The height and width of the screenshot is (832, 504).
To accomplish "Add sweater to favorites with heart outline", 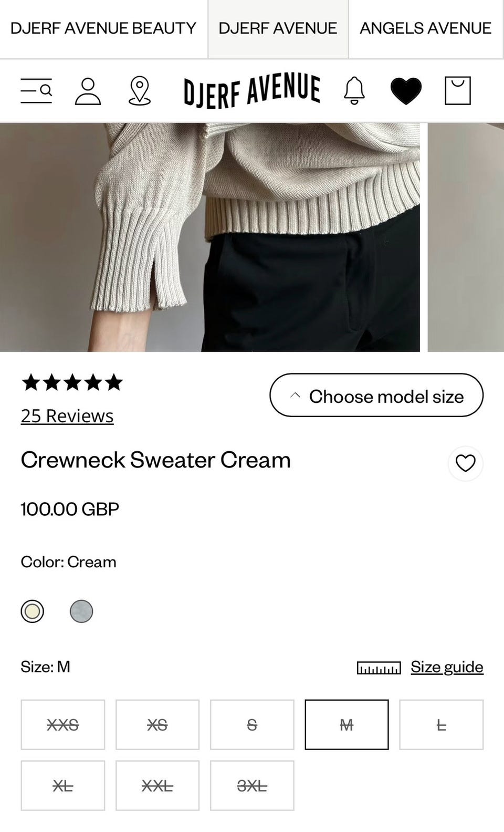I will tap(465, 463).
